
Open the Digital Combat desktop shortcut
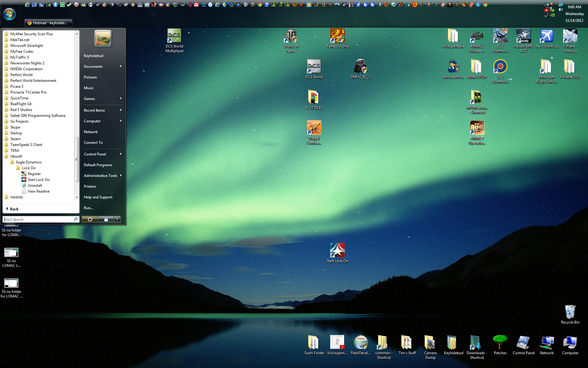point(314,132)
